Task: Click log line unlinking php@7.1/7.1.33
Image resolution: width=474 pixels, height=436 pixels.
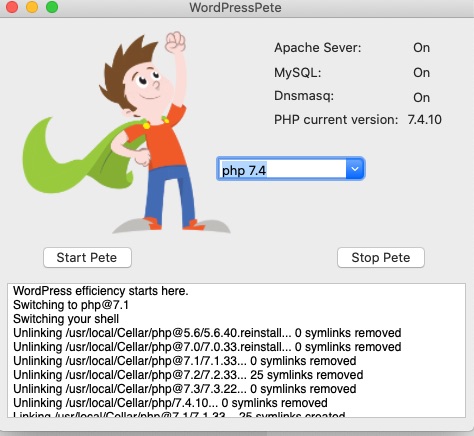Action: point(185,361)
